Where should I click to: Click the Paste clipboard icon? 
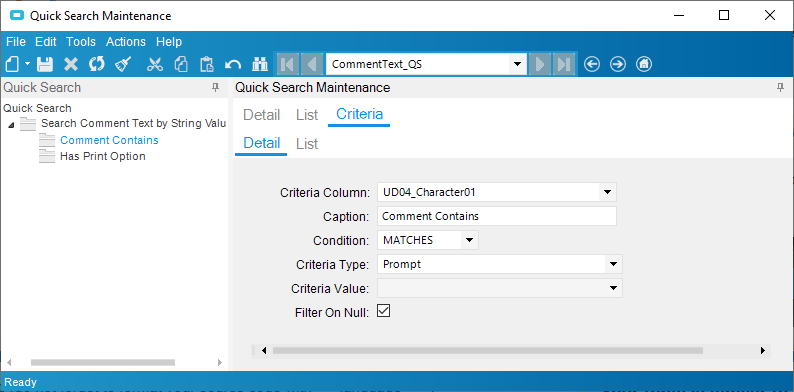[207, 64]
